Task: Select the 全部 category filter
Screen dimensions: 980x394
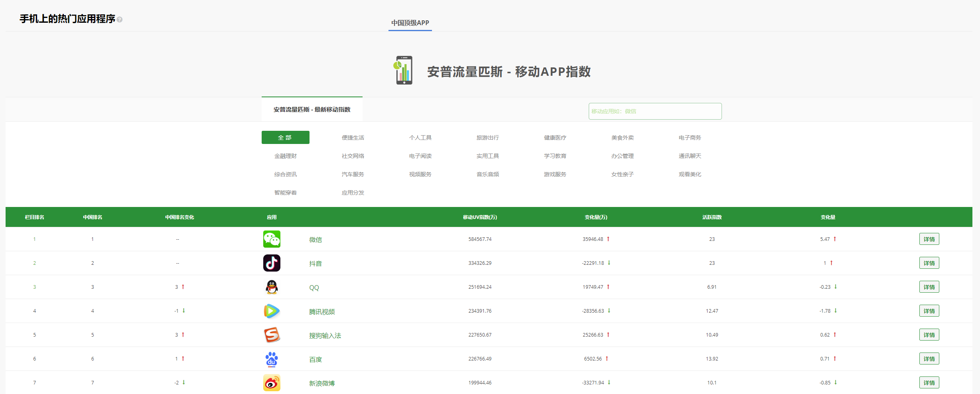Action: (285, 138)
